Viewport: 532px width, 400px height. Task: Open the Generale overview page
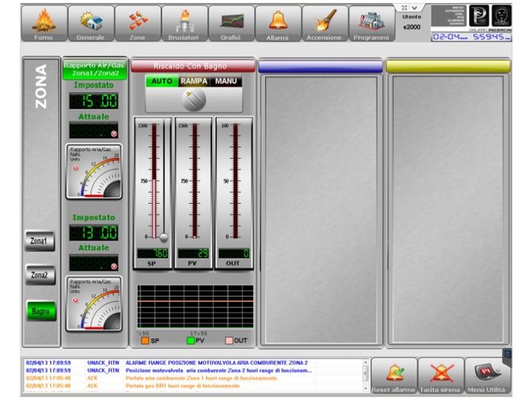coord(91,23)
